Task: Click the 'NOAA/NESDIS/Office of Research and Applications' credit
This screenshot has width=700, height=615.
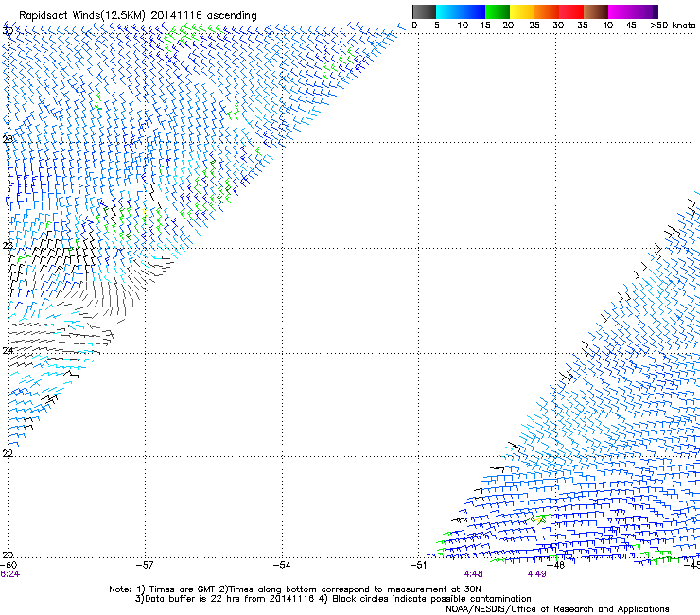Action: [557, 609]
